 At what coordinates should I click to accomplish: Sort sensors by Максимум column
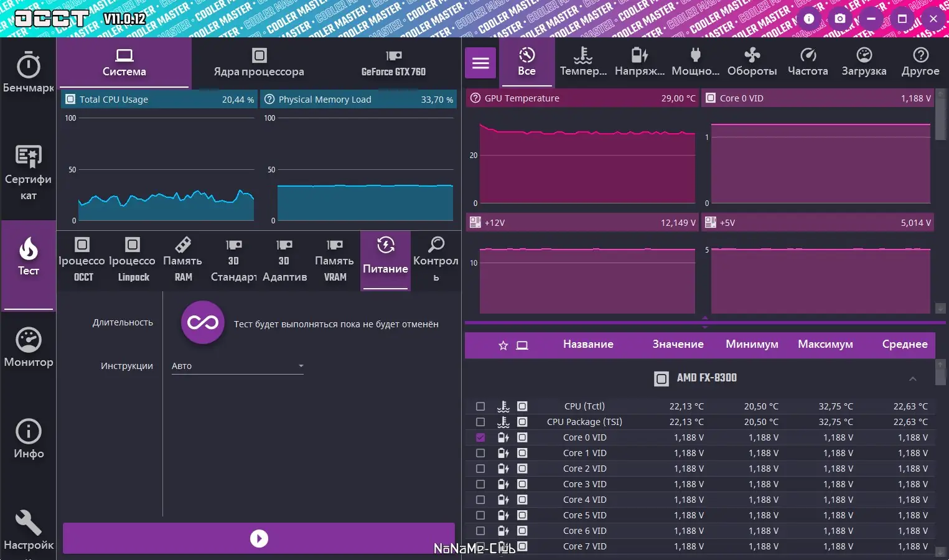coord(825,344)
